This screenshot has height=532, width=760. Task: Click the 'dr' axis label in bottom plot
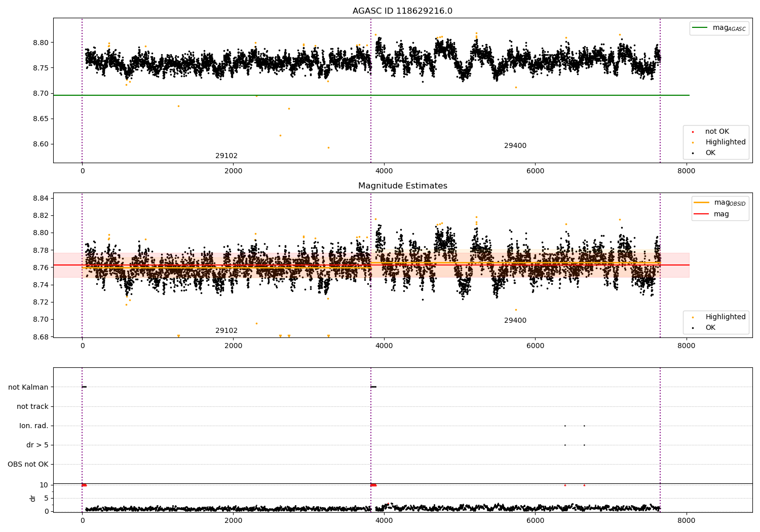33,498
